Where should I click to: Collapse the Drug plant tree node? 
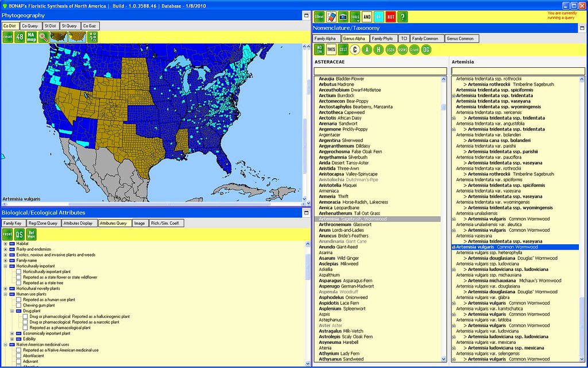pyautogui.click(x=12, y=311)
